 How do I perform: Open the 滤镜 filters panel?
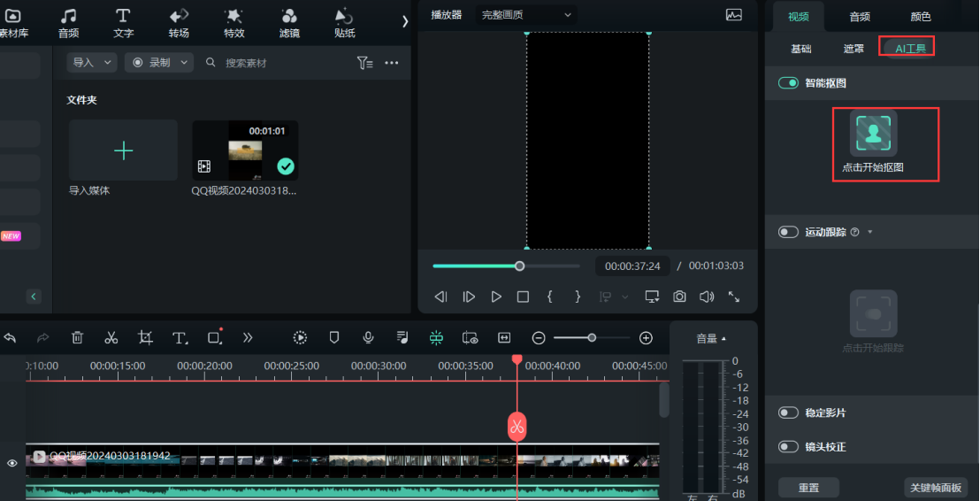tap(289, 23)
